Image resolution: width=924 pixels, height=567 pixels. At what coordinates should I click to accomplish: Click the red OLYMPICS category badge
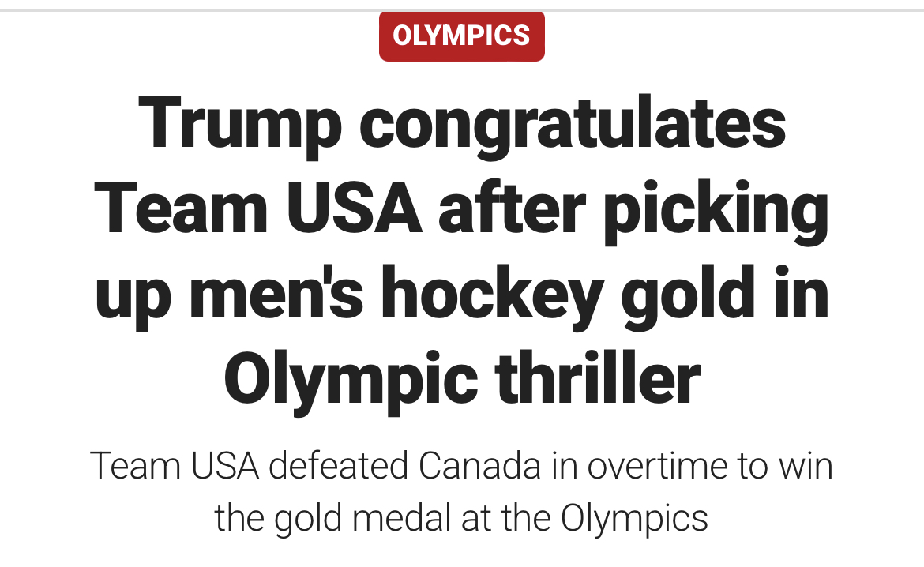point(461,36)
